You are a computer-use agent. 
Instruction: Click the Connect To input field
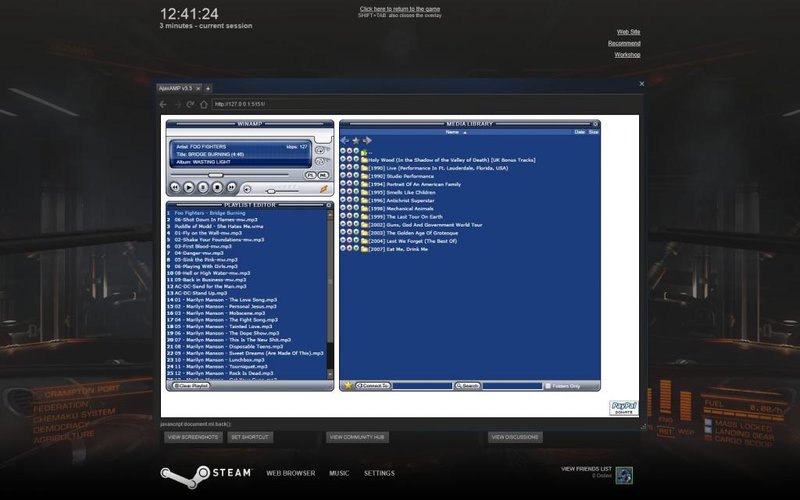[x=422, y=386]
